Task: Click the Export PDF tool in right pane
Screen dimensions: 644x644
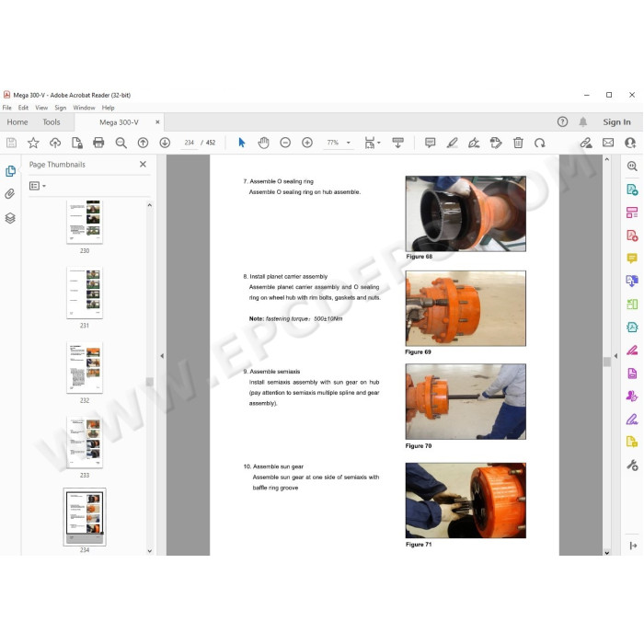Action: tap(632, 189)
